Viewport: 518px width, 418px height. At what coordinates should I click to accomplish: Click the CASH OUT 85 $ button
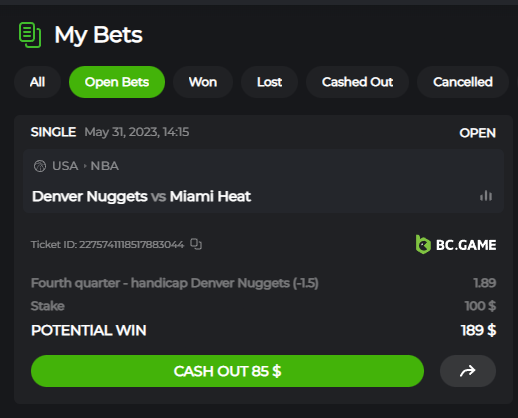227,371
